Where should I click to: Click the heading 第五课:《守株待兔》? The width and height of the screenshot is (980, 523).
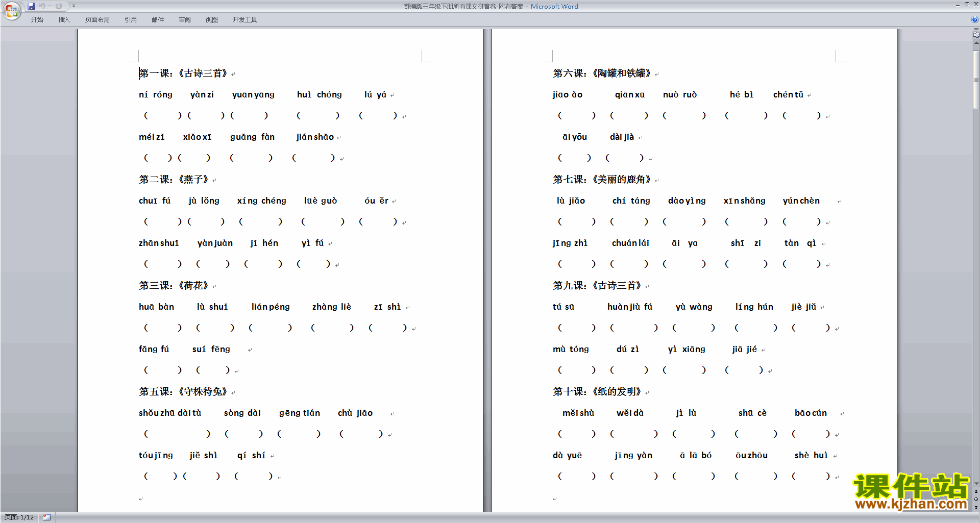coord(183,392)
